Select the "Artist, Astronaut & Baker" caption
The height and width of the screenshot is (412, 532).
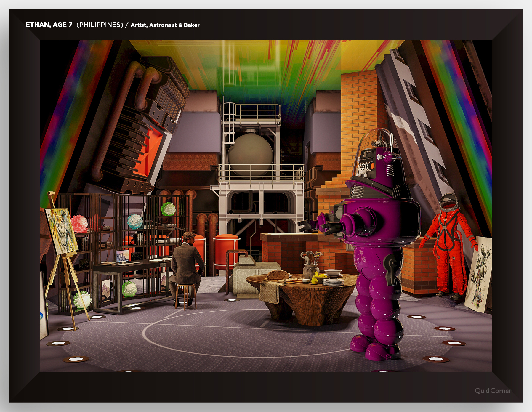[165, 25]
